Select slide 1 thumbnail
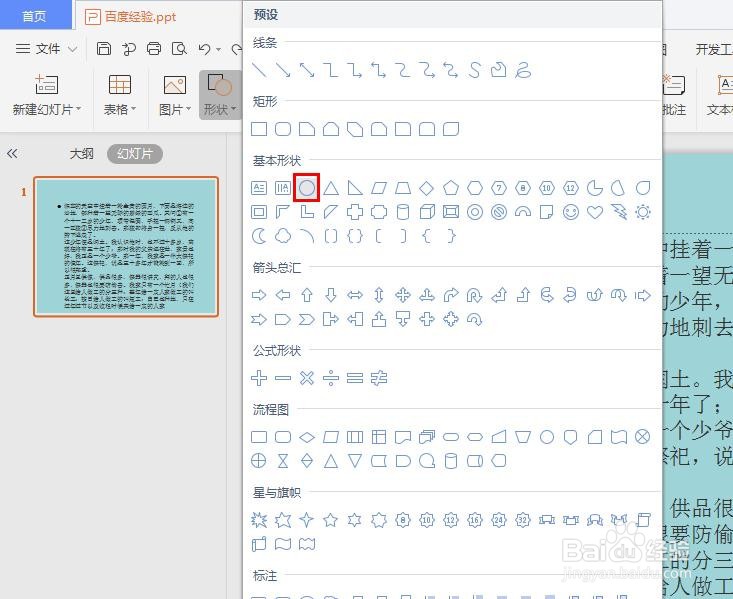 tap(126, 247)
